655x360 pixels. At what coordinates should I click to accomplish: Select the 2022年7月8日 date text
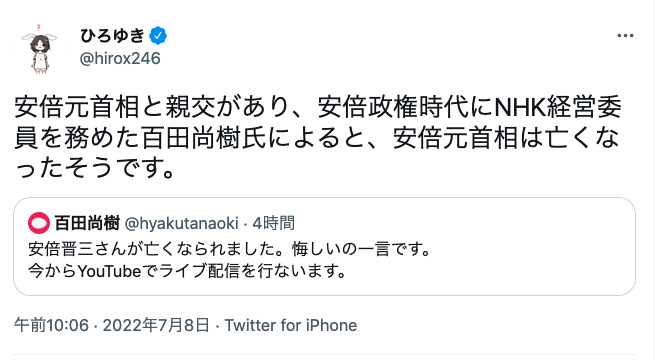(x=156, y=325)
